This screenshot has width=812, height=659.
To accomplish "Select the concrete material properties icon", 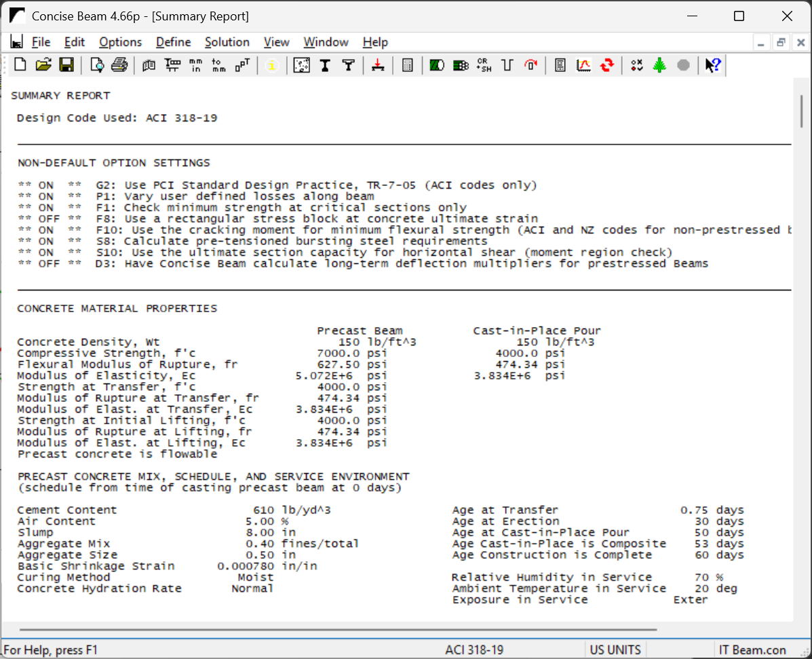I will pos(301,65).
